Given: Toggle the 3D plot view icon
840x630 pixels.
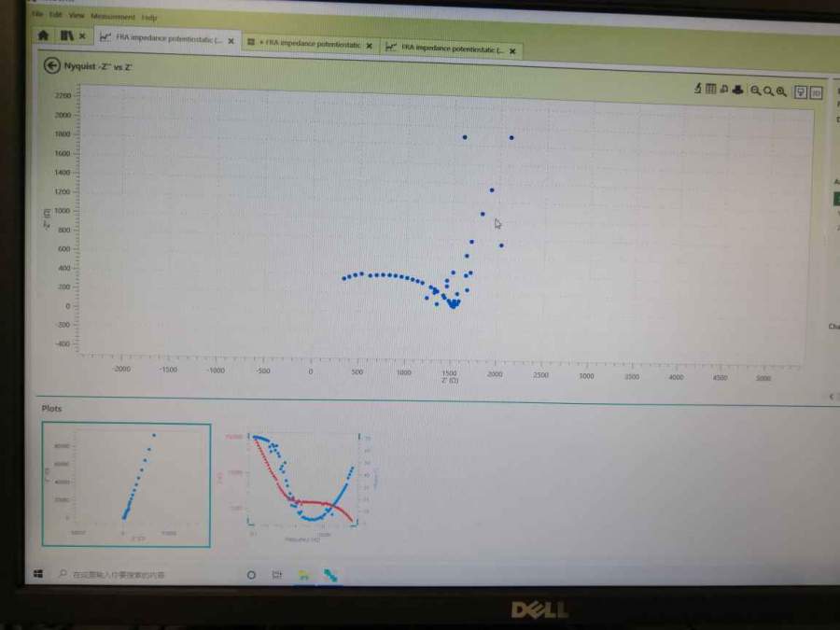Looking at the screenshot, I should 816,92.
